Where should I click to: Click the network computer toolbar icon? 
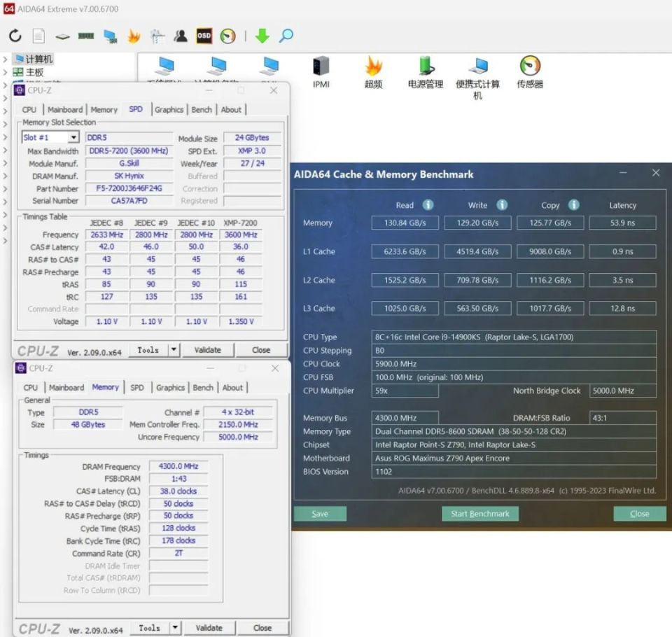110,36
